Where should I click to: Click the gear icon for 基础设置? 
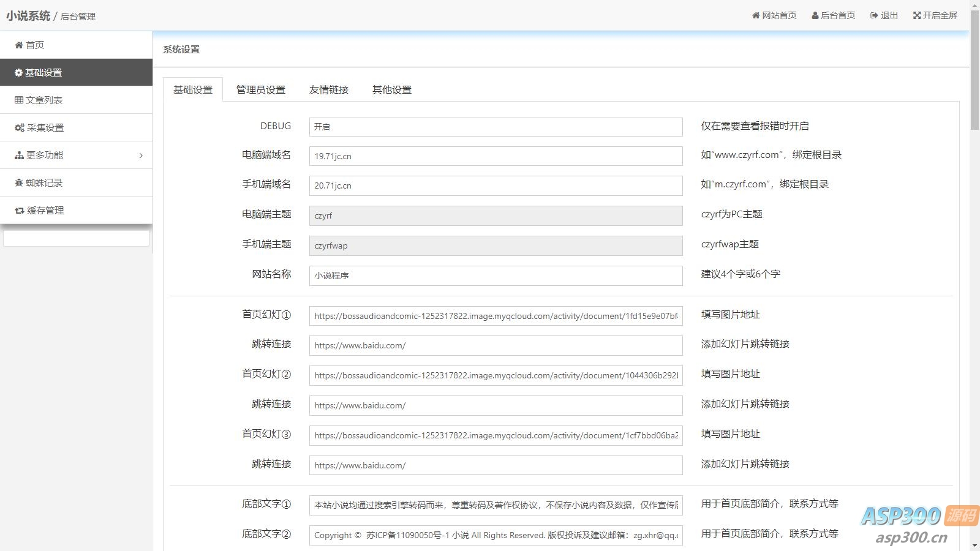pos(19,73)
